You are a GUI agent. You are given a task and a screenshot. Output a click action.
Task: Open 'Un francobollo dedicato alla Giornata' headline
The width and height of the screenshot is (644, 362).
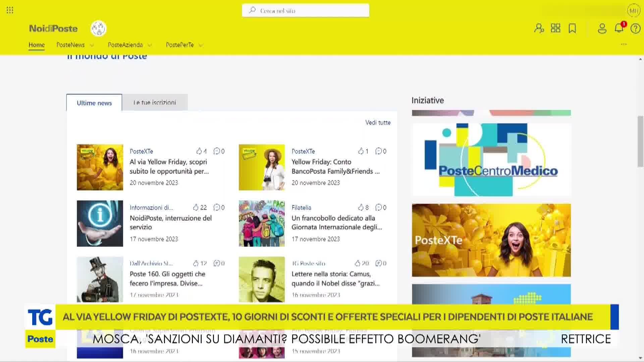[336, 223]
